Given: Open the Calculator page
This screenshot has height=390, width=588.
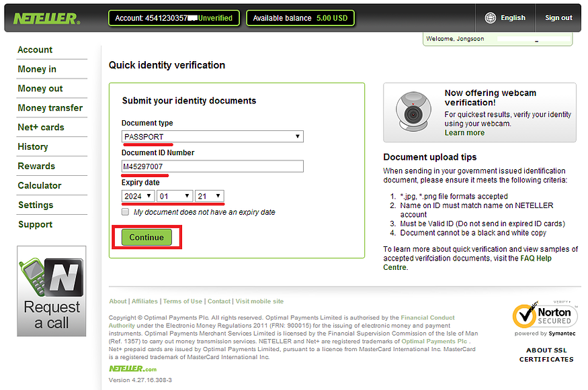Looking at the screenshot, I should click(x=40, y=186).
